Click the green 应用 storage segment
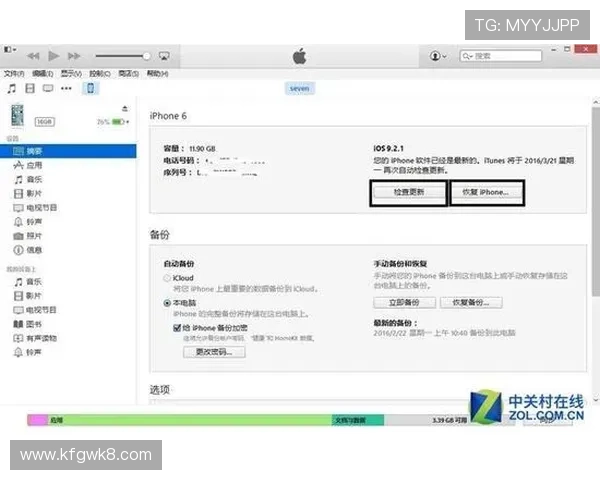Image resolution: width=600 pixels, height=480 pixels. point(189,420)
